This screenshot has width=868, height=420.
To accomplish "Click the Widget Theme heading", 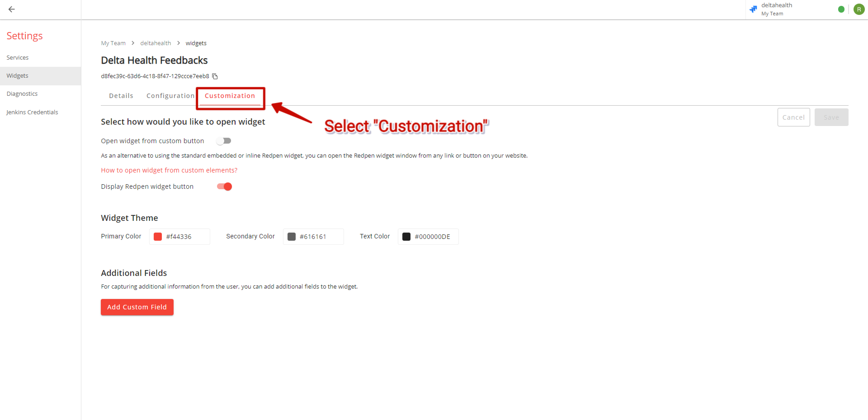I will click(x=129, y=218).
